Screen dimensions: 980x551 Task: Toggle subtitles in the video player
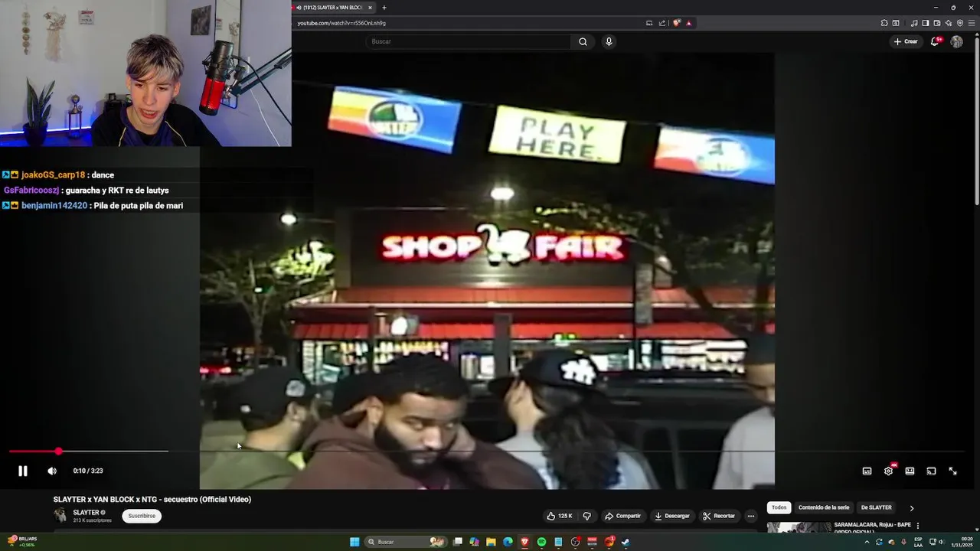[x=867, y=471]
